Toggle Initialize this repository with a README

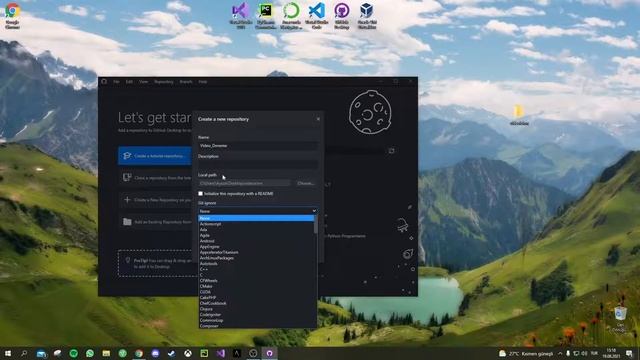(200, 193)
